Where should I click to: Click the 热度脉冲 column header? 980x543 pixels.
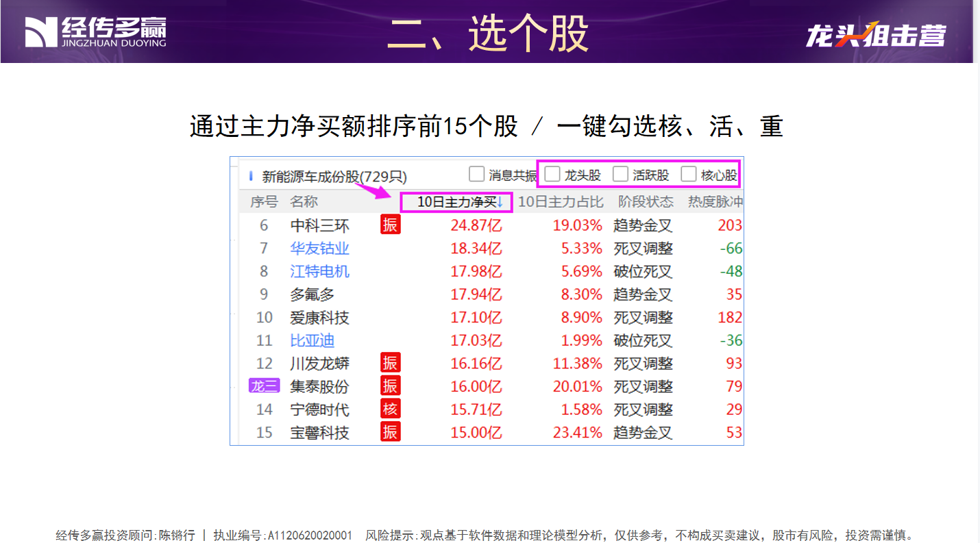click(x=715, y=202)
